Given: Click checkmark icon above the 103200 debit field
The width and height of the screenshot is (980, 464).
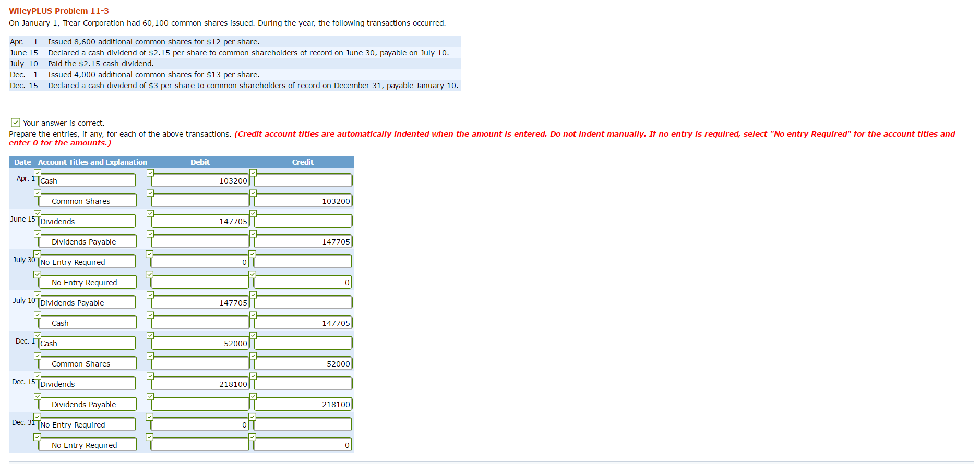Looking at the screenshot, I should tap(150, 173).
